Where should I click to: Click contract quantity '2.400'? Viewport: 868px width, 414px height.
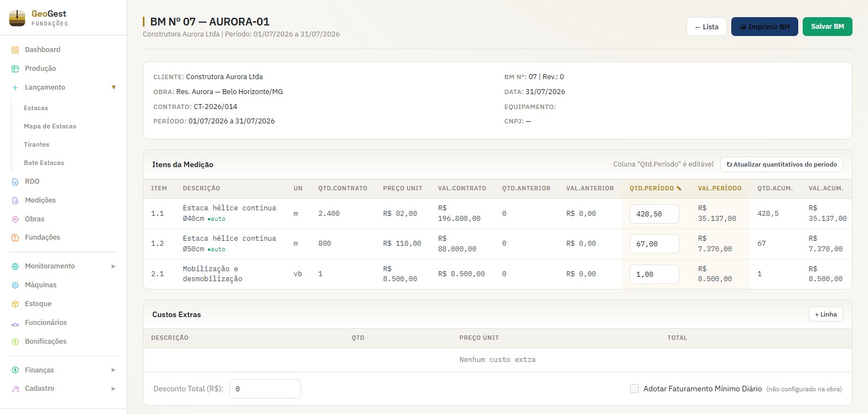[x=329, y=213]
